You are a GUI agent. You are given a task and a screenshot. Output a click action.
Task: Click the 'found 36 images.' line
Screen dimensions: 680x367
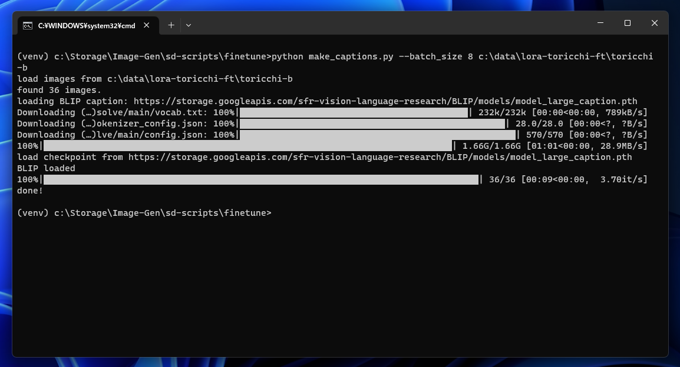click(59, 90)
